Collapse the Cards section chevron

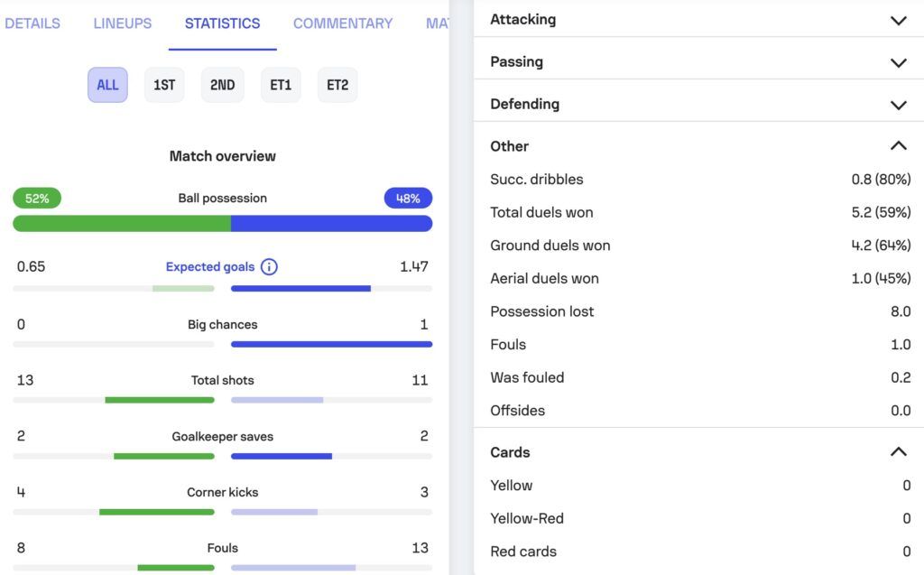(x=898, y=452)
